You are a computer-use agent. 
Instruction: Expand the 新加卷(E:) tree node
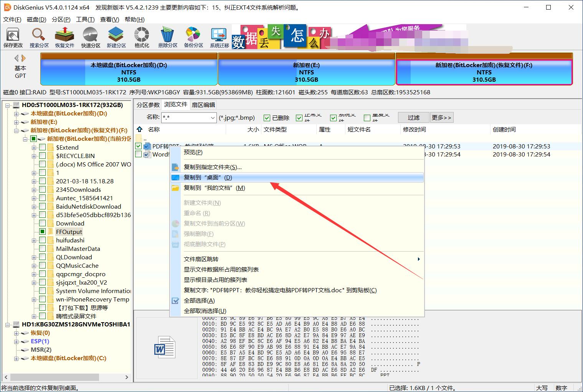coord(15,122)
